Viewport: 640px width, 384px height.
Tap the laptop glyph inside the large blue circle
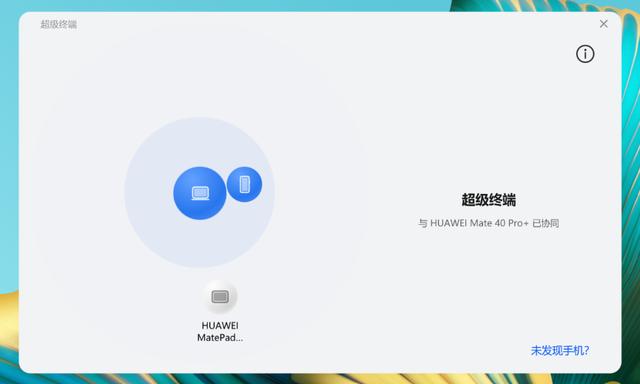point(200,193)
